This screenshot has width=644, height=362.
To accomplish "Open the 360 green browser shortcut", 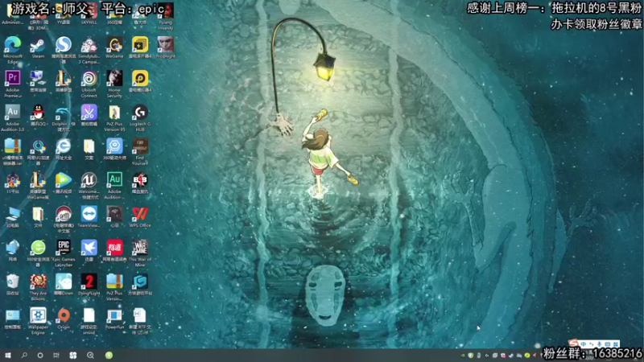I will 38,248.
